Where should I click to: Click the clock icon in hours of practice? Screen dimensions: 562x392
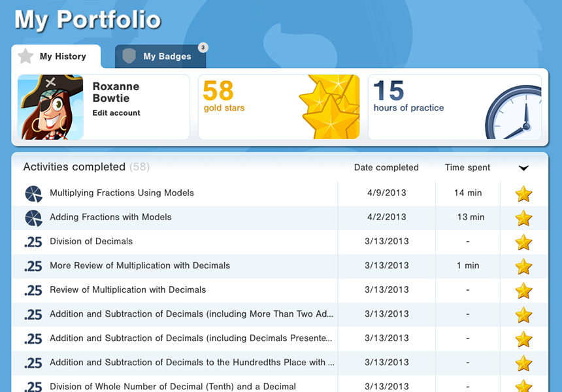tap(513, 112)
